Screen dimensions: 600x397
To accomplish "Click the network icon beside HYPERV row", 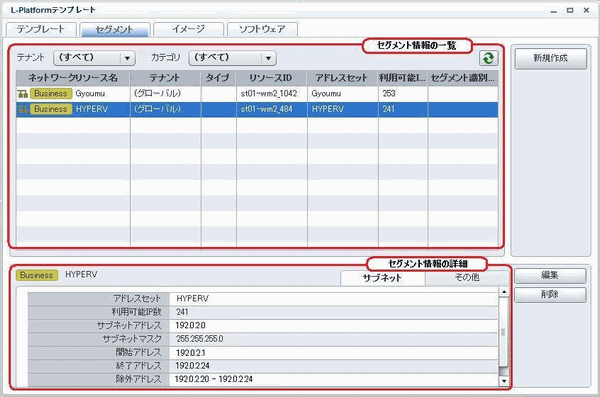I will tap(23, 109).
